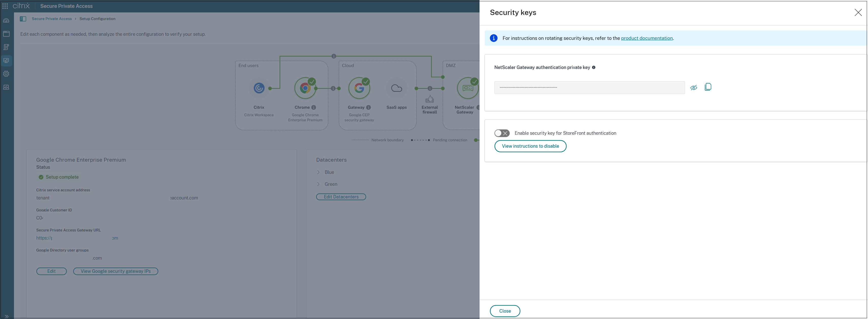Expand the left sidebar navigation
Screen dimensions: 868x319
6,316
